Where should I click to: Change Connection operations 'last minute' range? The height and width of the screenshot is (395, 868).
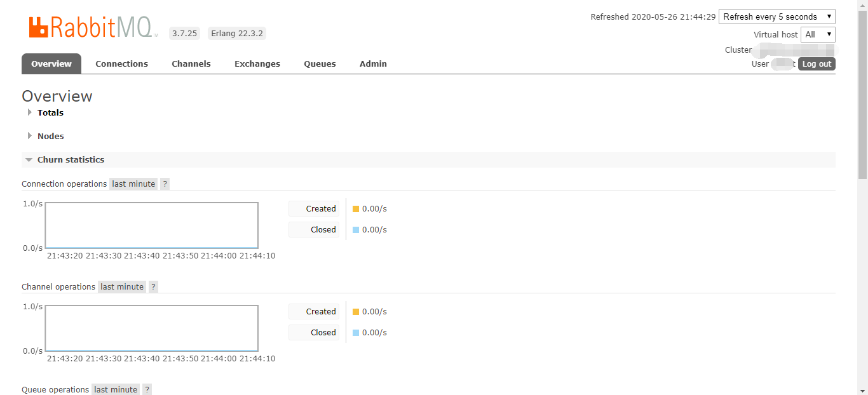tap(133, 184)
